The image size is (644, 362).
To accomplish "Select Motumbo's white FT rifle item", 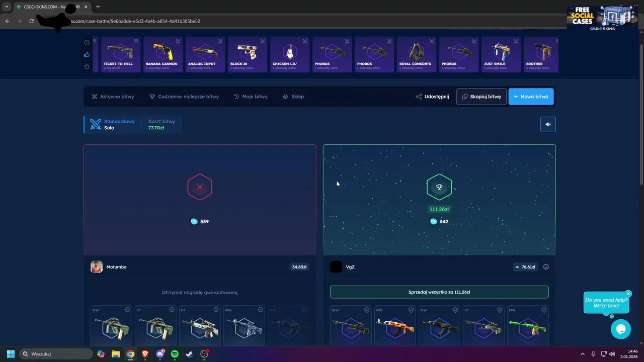I will tap(200, 326).
